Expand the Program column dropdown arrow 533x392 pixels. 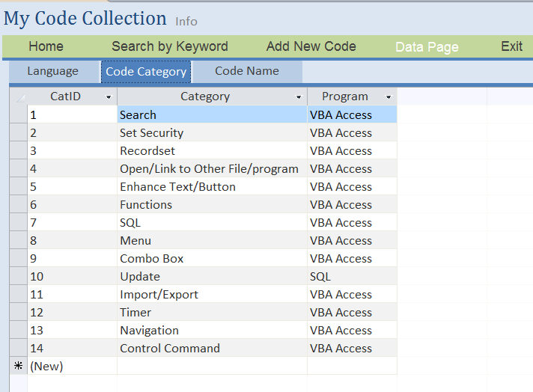click(x=389, y=97)
